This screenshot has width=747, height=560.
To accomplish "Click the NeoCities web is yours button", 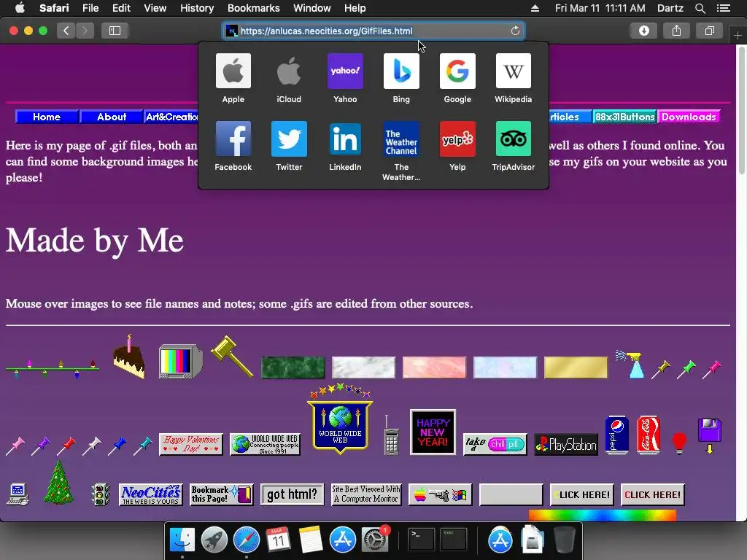I will coord(150,495).
